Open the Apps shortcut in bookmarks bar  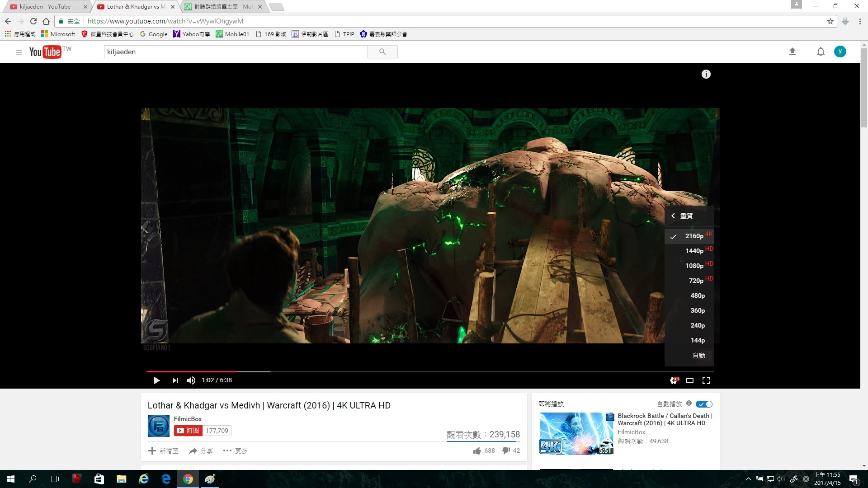coord(20,34)
